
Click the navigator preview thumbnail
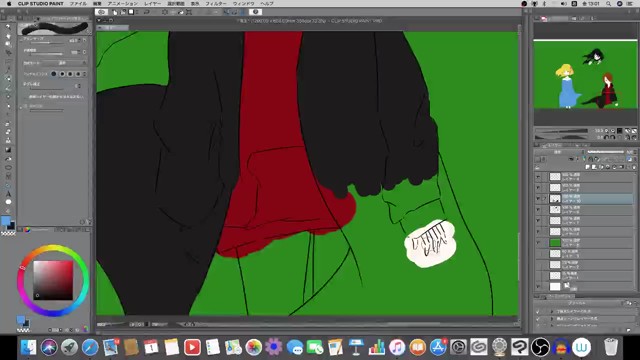(585, 75)
